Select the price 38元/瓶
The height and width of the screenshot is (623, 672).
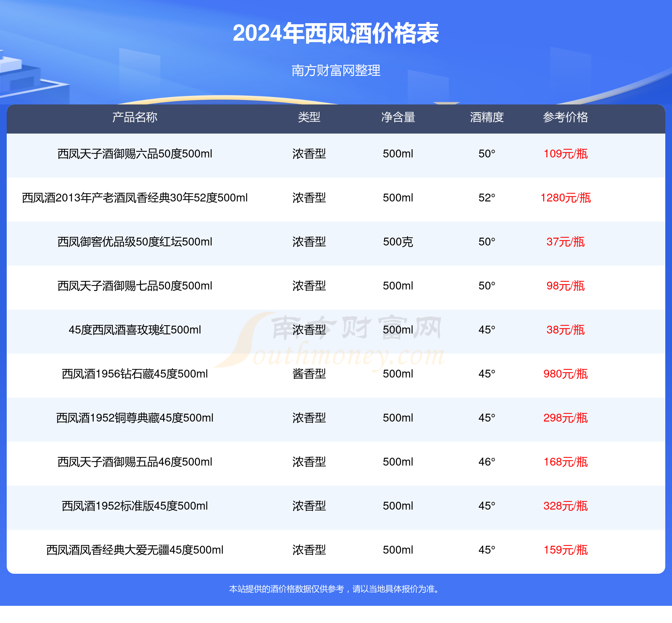pyautogui.click(x=566, y=330)
